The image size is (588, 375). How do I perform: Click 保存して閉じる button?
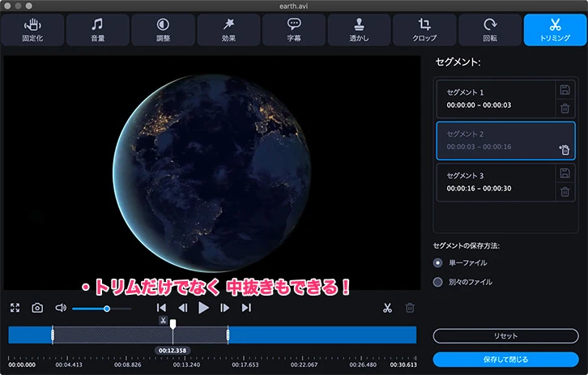coord(505,360)
